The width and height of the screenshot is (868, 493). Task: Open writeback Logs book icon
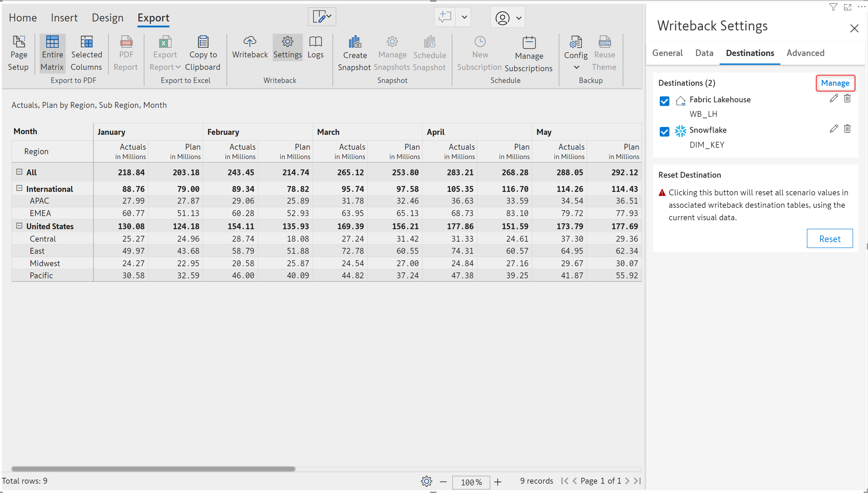[x=315, y=42]
